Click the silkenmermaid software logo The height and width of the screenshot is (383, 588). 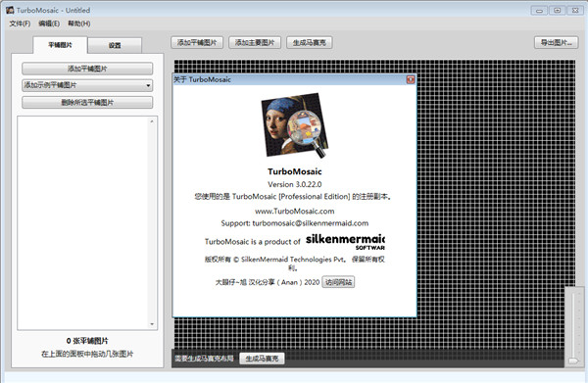tap(345, 242)
